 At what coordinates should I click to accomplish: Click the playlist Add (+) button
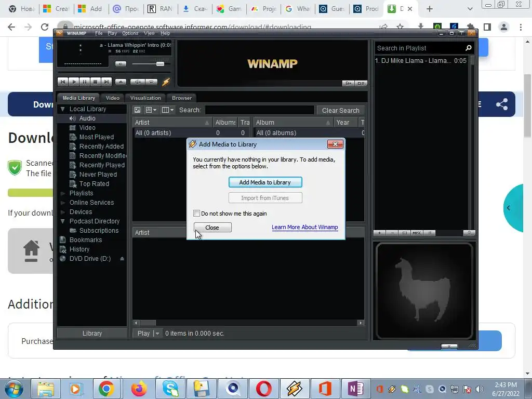(x=379, y=233)
